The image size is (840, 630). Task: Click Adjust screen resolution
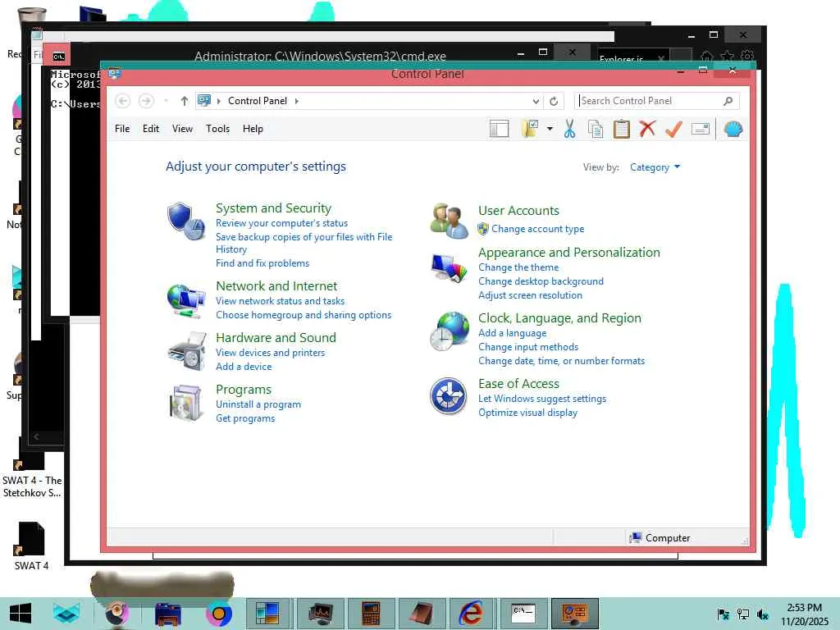[x=530, y=295]
